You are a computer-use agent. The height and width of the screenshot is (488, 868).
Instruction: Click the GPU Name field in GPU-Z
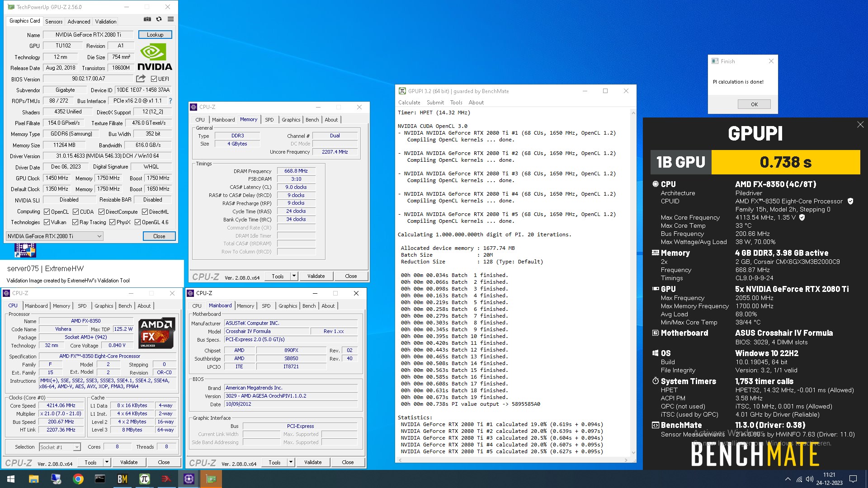(88, 35)
